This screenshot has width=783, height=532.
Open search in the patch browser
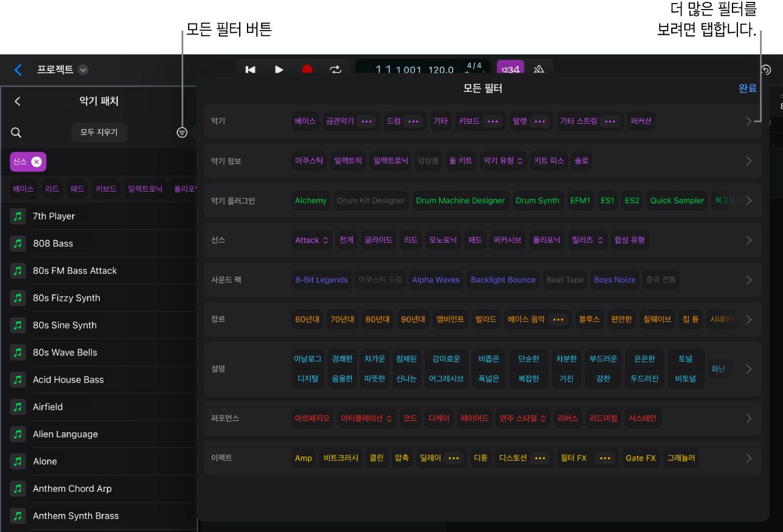click(17, 133)
